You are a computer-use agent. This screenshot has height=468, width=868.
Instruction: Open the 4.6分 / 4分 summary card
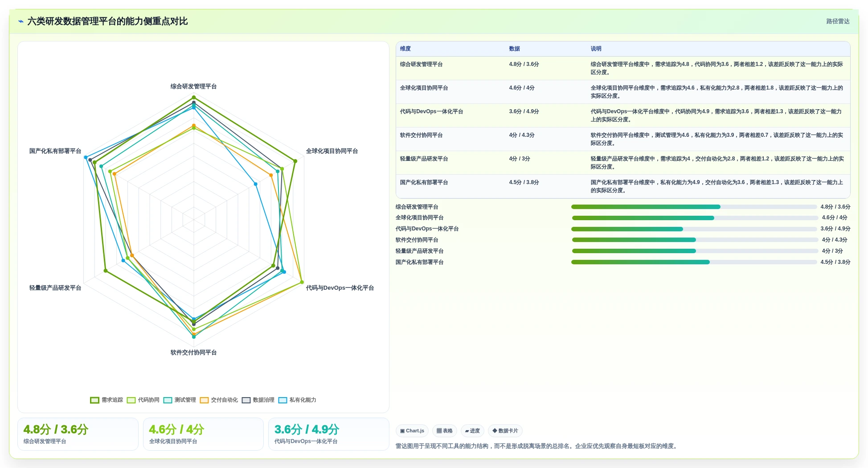[203, 434]
